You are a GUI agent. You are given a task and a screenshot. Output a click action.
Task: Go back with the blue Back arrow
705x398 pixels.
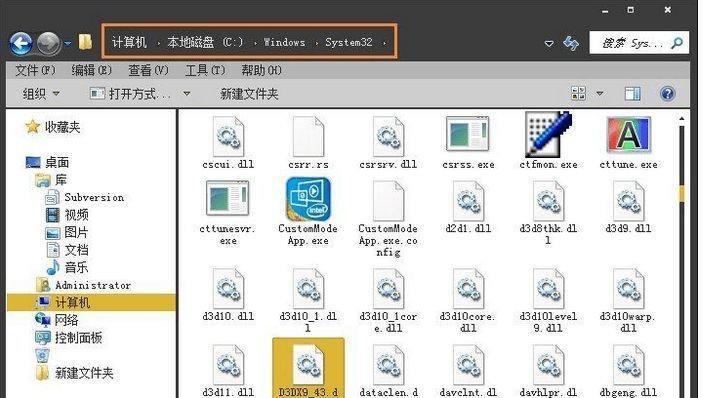point(21,43)
